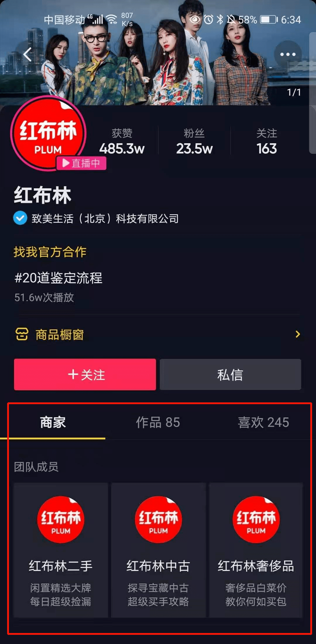
Task: Tap the back arrow icon
Action: tap(28, 54)
